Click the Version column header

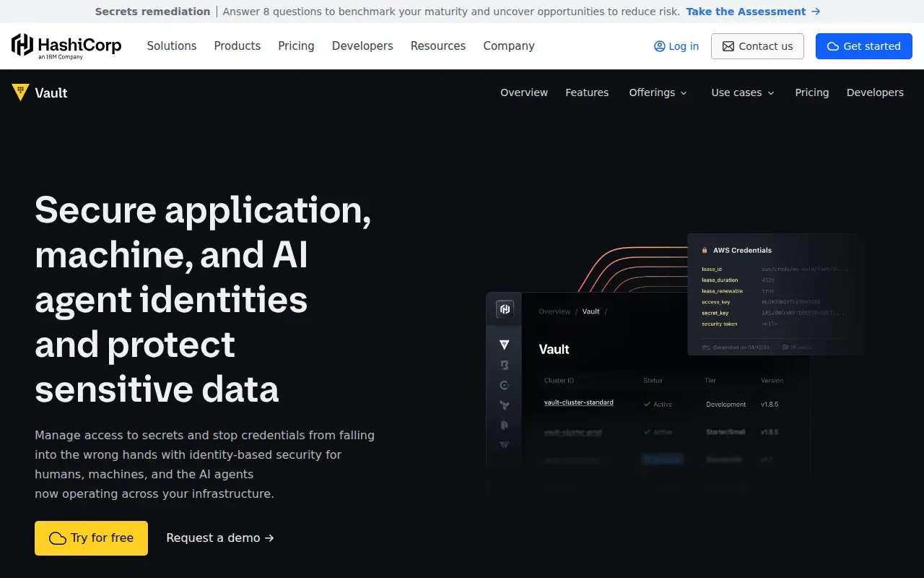772,380
